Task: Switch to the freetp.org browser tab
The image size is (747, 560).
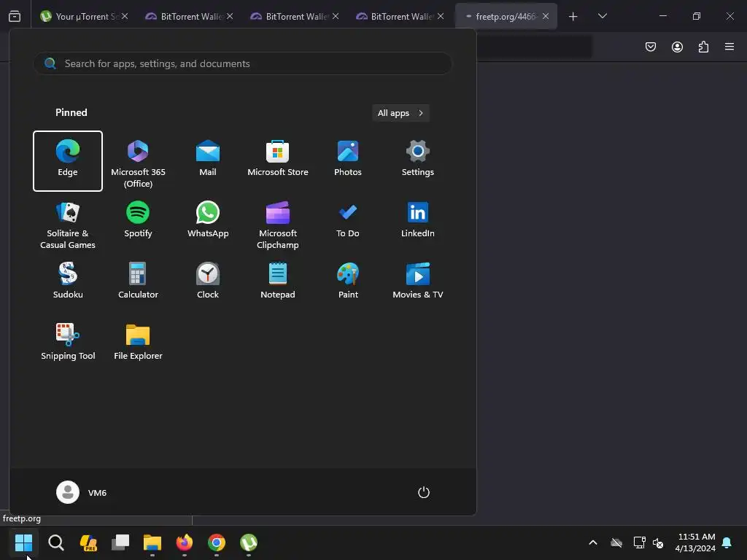Action: point(506,16)
